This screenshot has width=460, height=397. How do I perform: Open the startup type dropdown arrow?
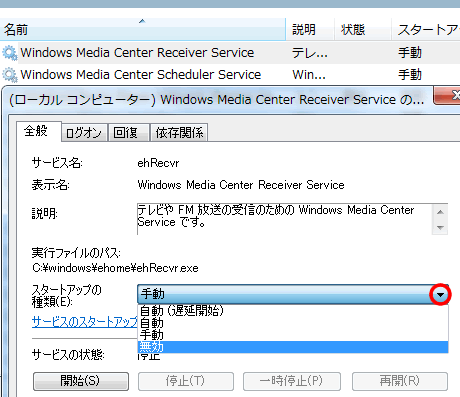[x=440, y=294]
